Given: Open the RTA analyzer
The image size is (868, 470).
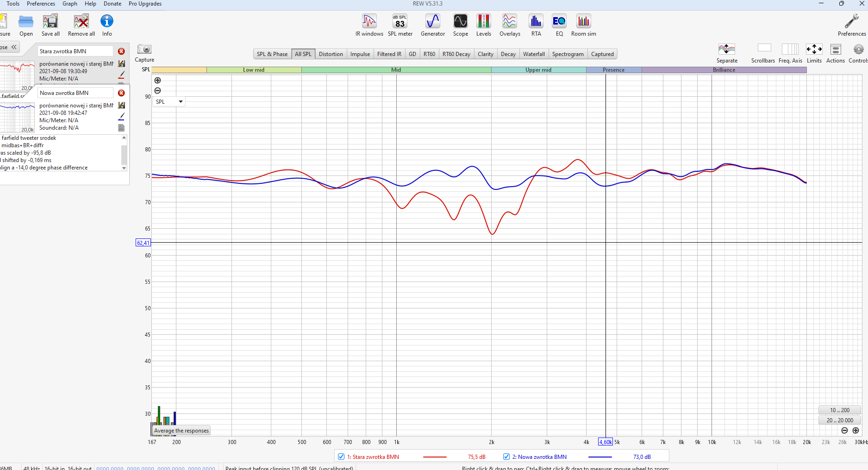Looking at the screenshot, I should 536,25.
